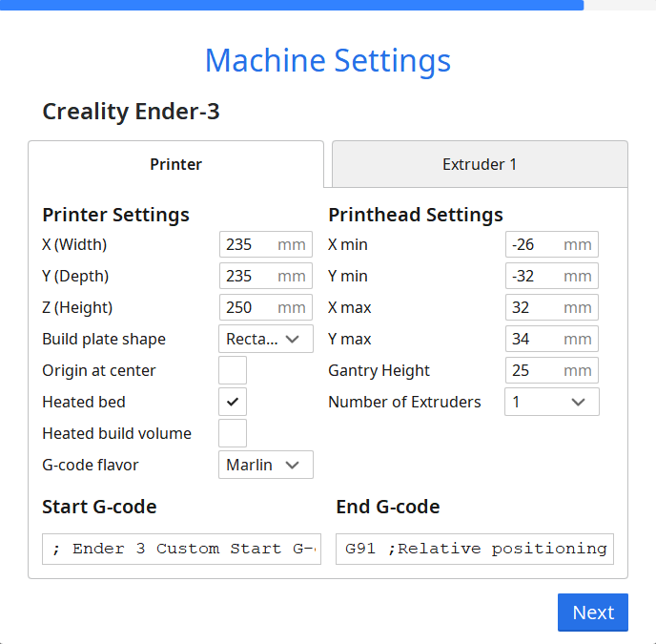
Task: Switch to the Printer tab
Action: [x=175, y=164]
